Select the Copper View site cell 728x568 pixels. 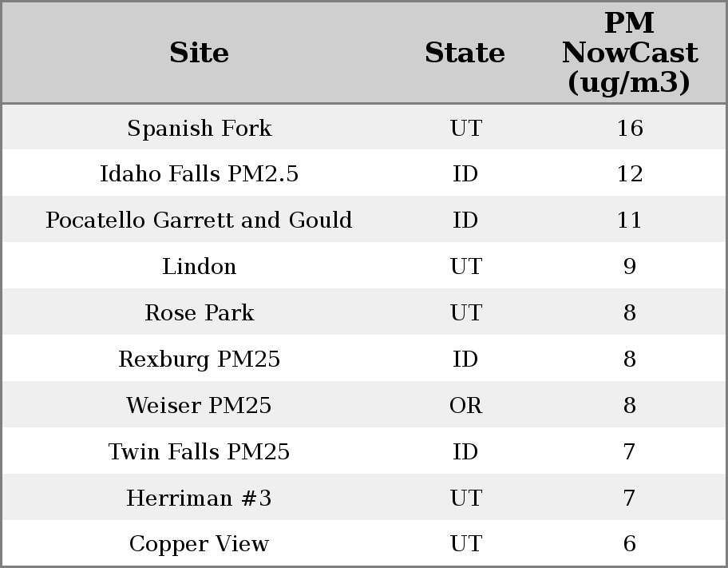[x=199, y=544]
